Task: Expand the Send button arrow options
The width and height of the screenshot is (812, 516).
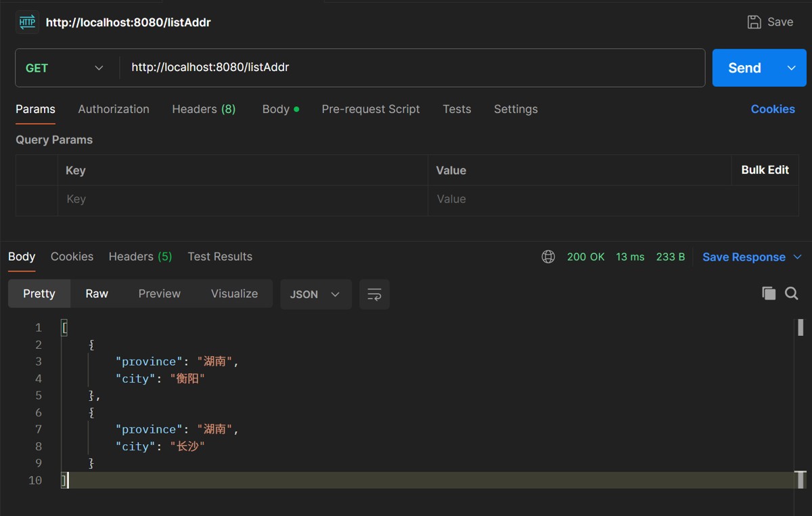Action: 792,68
